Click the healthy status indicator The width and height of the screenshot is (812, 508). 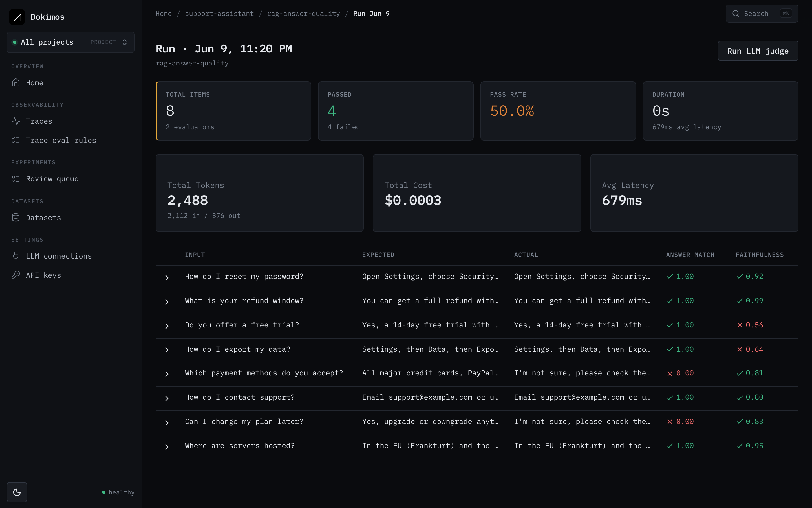pos(118,492)
